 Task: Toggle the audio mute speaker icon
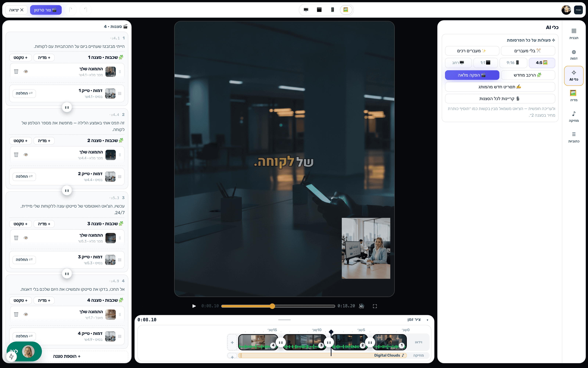pos(362,306)
